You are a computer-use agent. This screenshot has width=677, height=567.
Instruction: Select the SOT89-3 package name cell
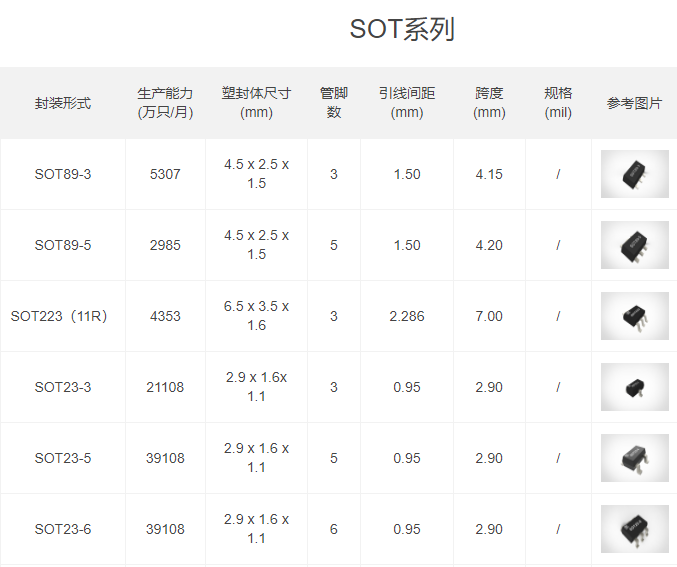[63, 174]
